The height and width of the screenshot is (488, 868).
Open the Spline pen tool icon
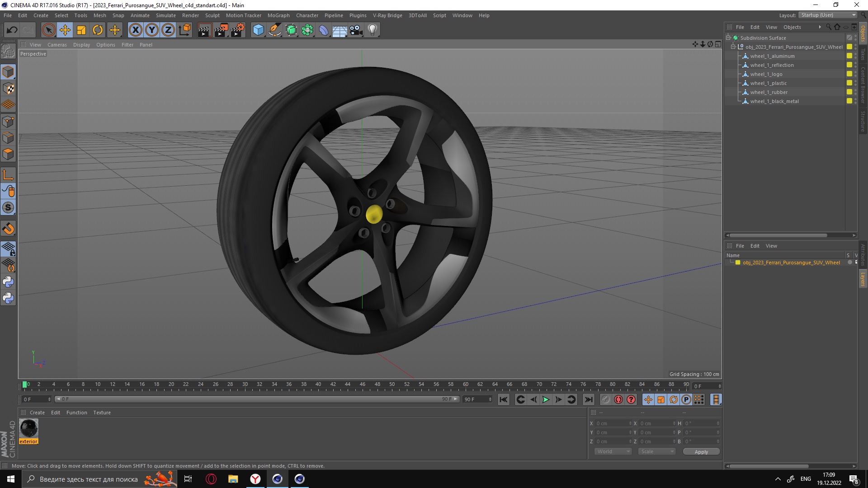tap(274, 30)
